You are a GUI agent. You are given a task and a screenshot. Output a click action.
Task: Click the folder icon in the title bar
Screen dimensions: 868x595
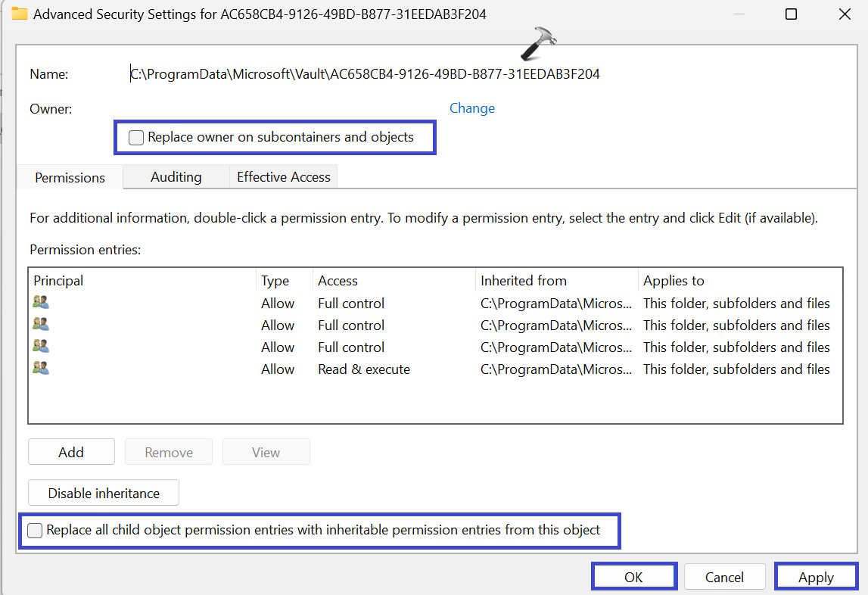20,14
